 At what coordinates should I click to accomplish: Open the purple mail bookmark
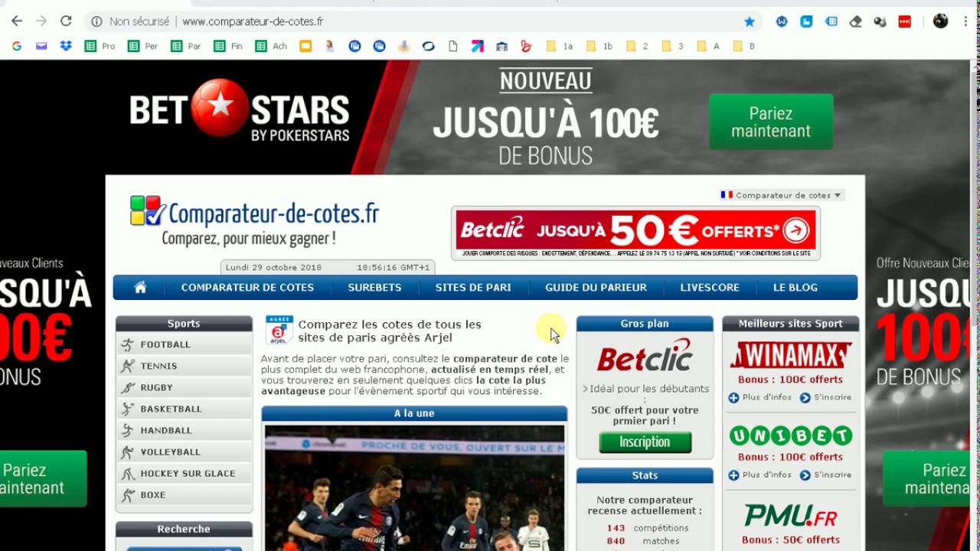point(41,46)
